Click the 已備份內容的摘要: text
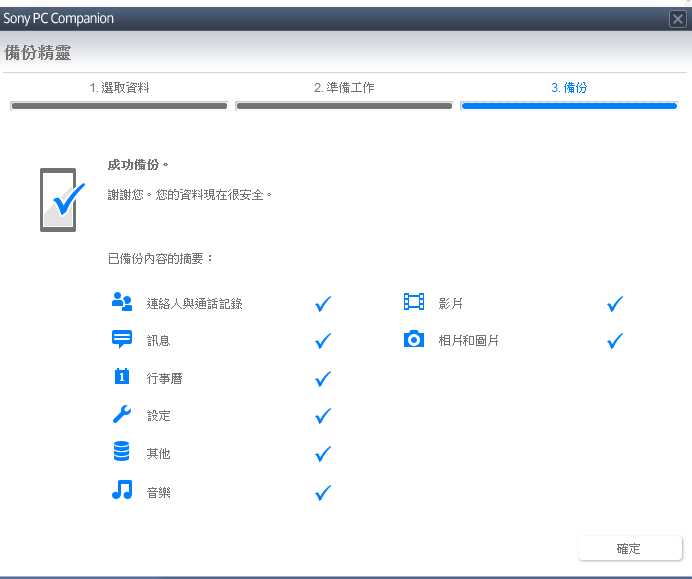Screen dimensions: 692x579 pos(161,258)
